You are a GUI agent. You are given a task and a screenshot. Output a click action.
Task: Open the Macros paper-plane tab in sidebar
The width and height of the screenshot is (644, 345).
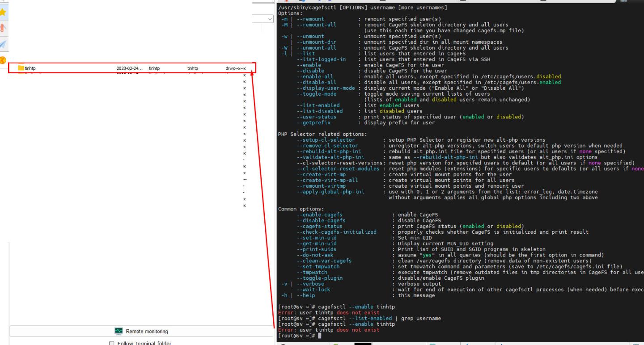click(x=4, y=43)
